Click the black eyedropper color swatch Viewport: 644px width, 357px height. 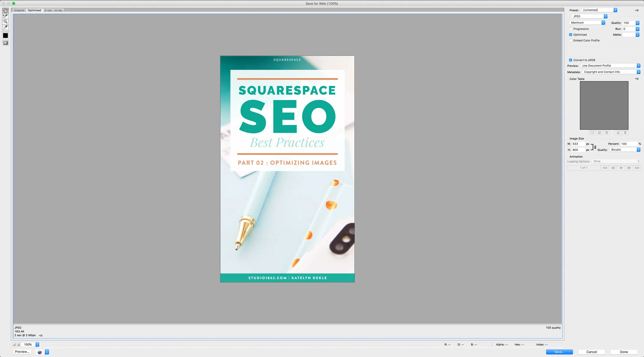click(x=5, y=36)
